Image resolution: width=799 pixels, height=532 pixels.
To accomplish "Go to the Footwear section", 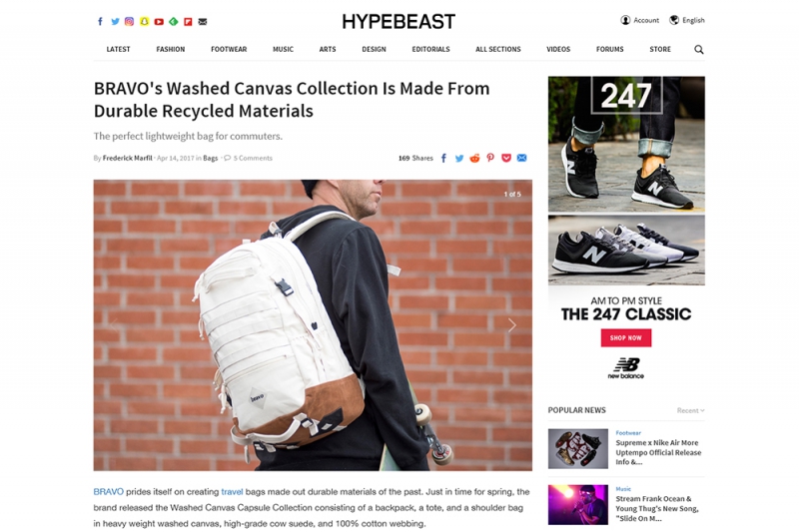I will pos(229,49).
